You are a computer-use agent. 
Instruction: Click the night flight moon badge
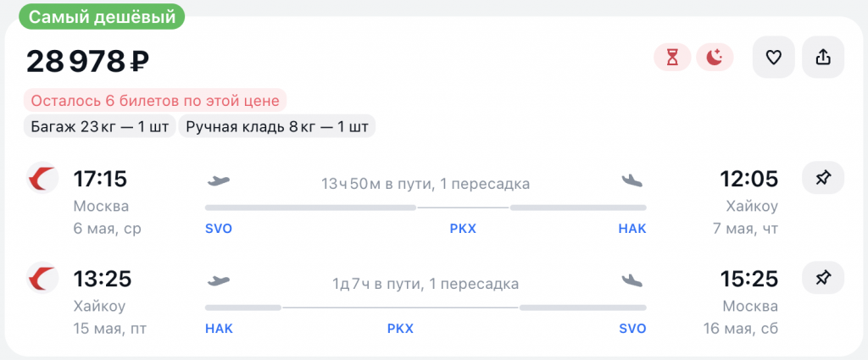715,58
